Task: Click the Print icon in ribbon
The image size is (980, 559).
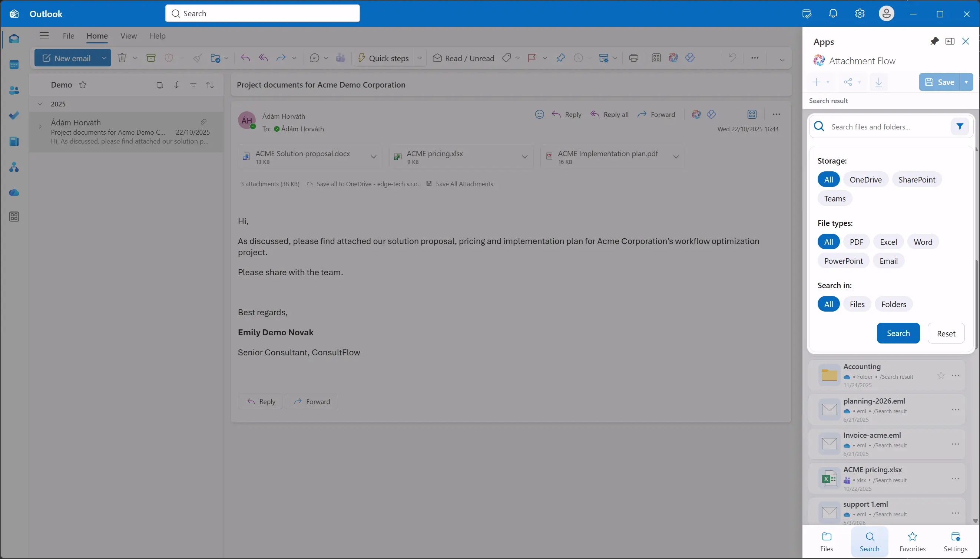Action: click(634, 58)
